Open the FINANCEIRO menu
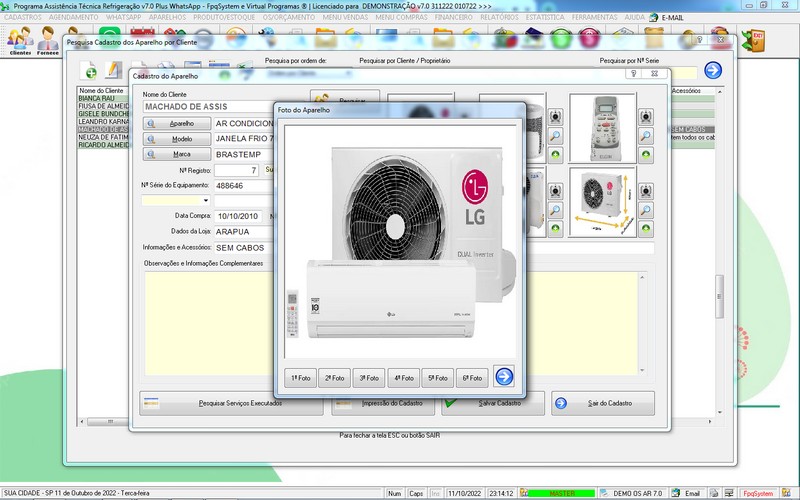 pyautogui.click(x=454, y=17)
